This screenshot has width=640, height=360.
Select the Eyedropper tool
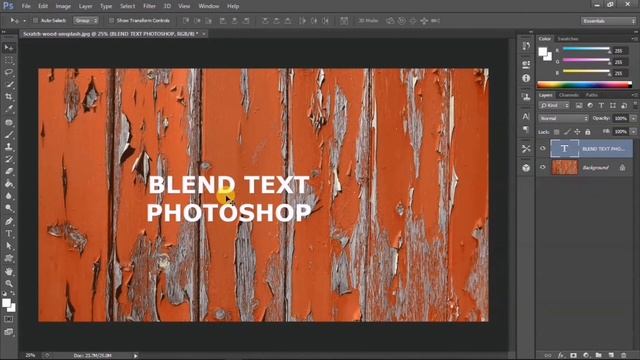click(x=9, y=109)
